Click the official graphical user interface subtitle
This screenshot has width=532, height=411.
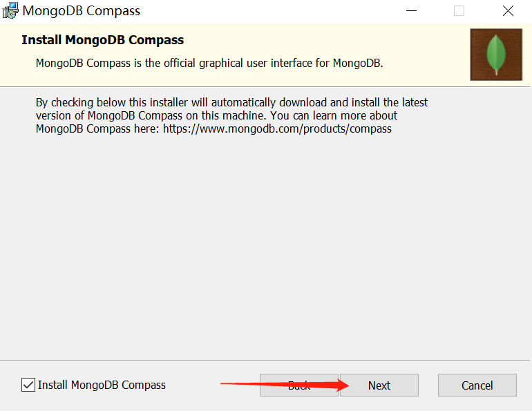(209, 63)
